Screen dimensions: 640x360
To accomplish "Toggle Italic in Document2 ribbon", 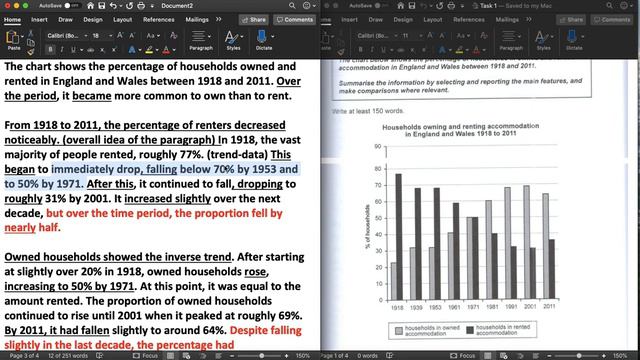I will click(x=62, y=50).
